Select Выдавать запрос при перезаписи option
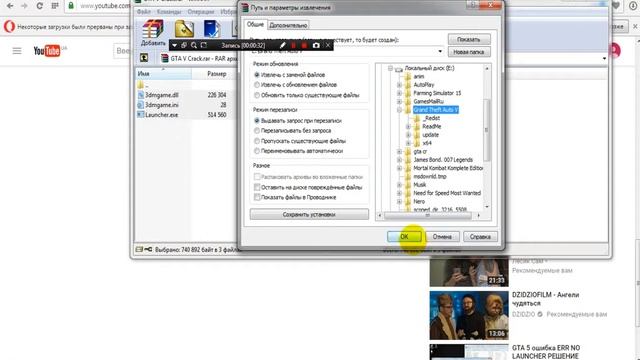The width and height of the screenshot is (640, 360). (x=257, y=121)
